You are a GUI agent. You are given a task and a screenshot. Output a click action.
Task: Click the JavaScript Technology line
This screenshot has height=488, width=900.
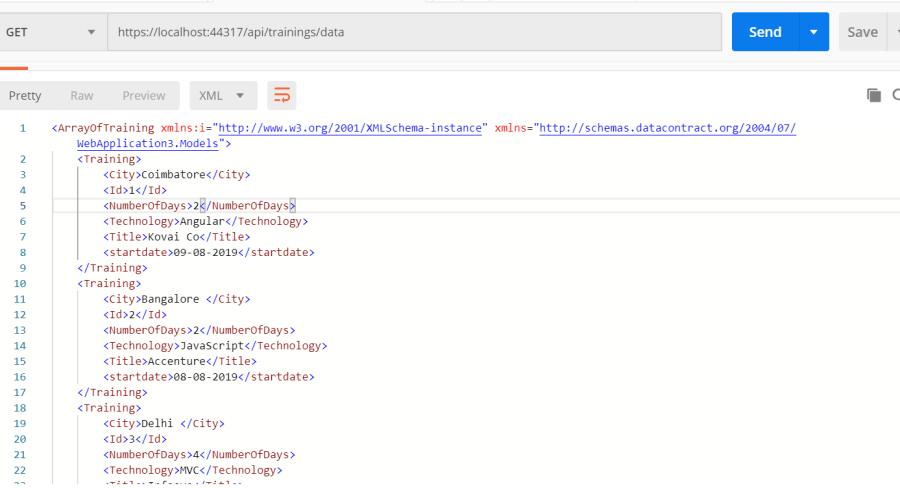(x=214, y=346)
